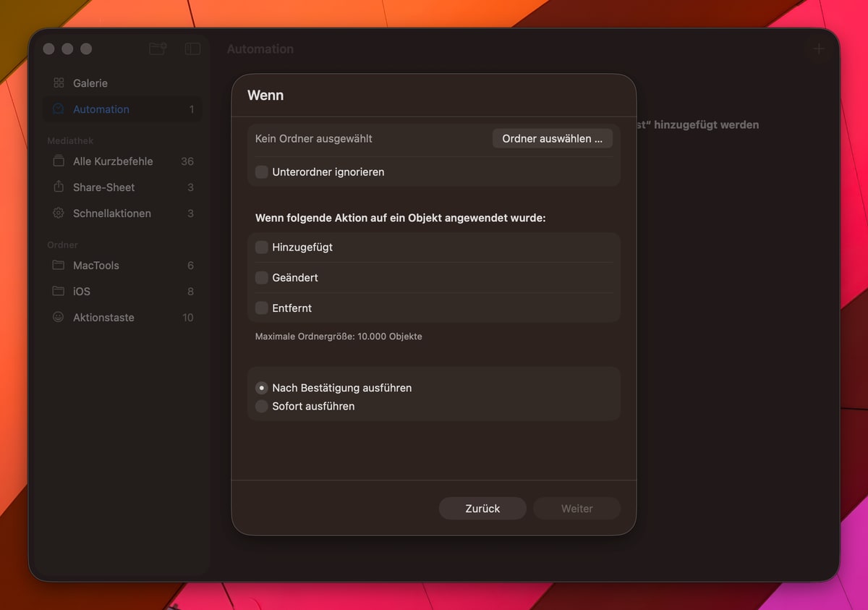Select the Alle Kurzbefehle stack icon
Image resolution: width=868 pixels, height=610 pixels.
click(x=59, y=161)
